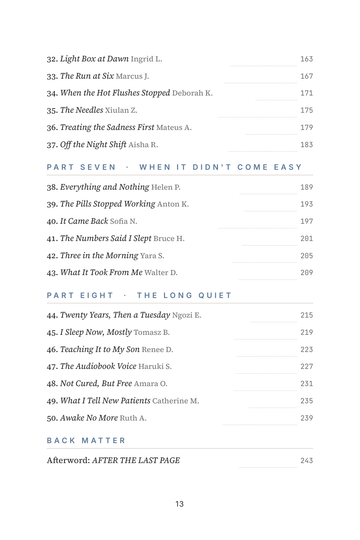Screen dimensions: 360x540
Task: Open chapter 50 Awake No More
Action: click(x=179, y=418)
